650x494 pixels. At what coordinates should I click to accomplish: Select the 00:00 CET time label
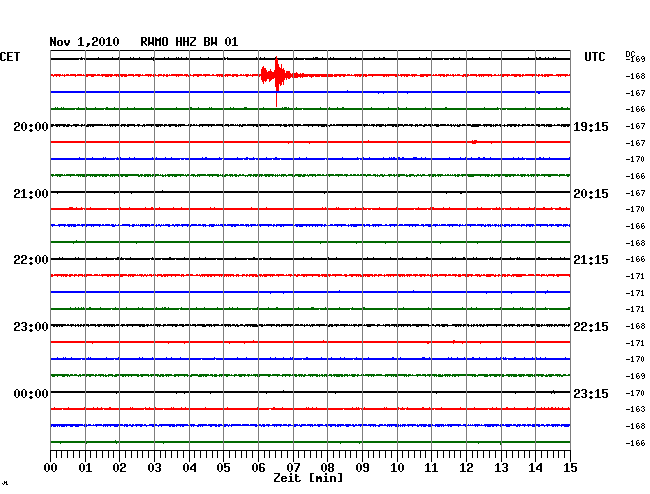click(x=31, y=393)
